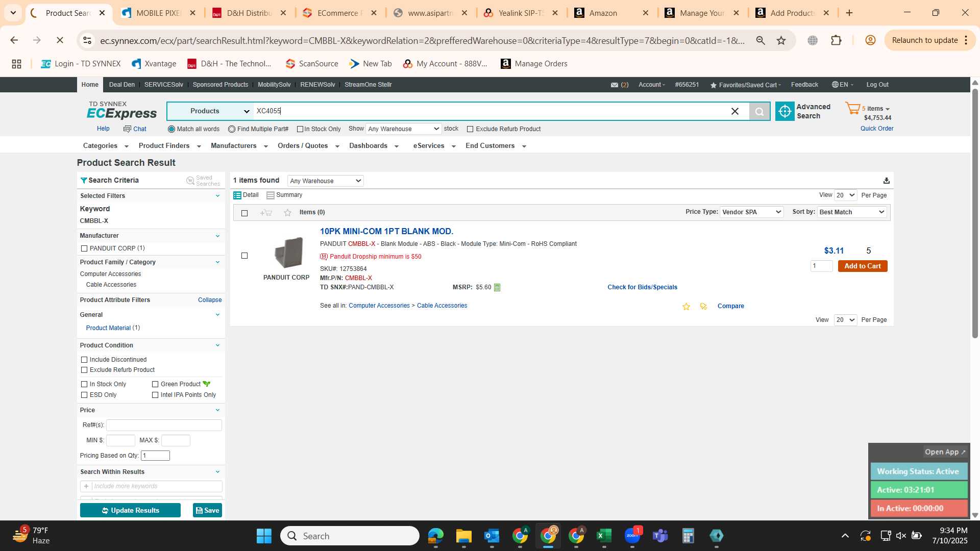Collapse the Product Condition section

click(217, 345)
